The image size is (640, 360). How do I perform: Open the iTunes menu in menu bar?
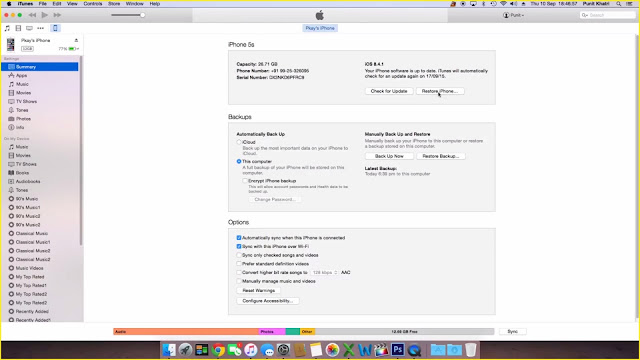[x=25, y=4]
